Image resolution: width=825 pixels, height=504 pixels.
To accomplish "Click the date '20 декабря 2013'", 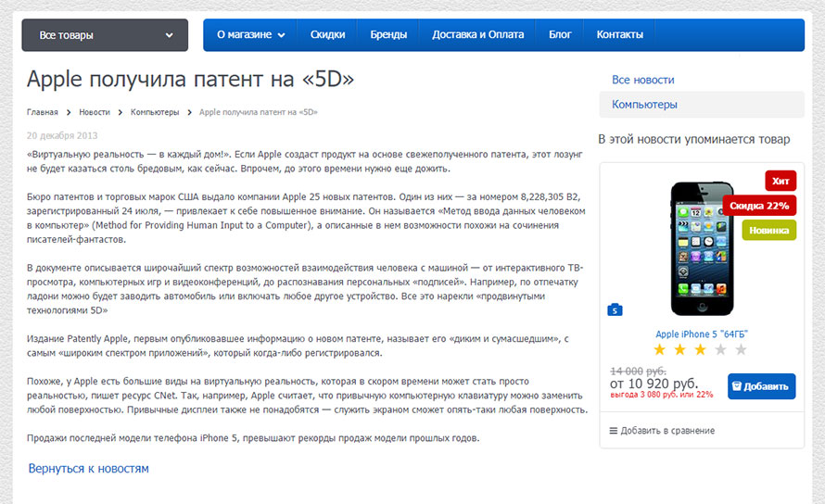I will coord(62,136).
